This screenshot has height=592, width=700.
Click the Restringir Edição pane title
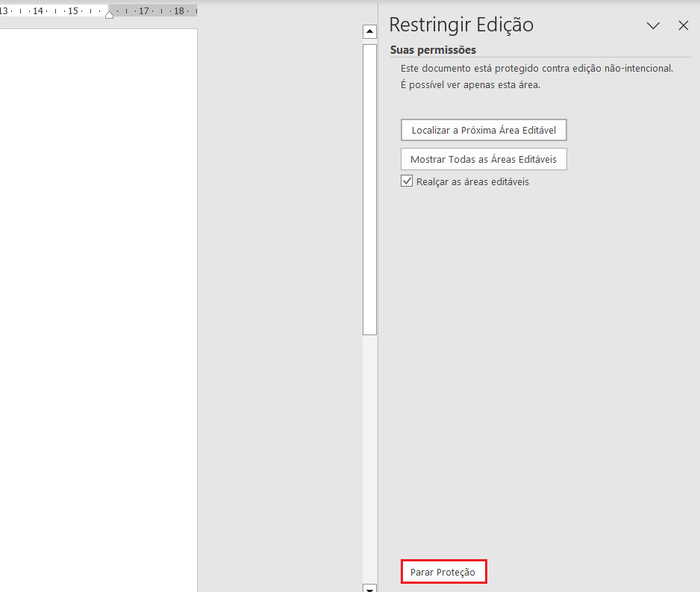click(461, 25)
